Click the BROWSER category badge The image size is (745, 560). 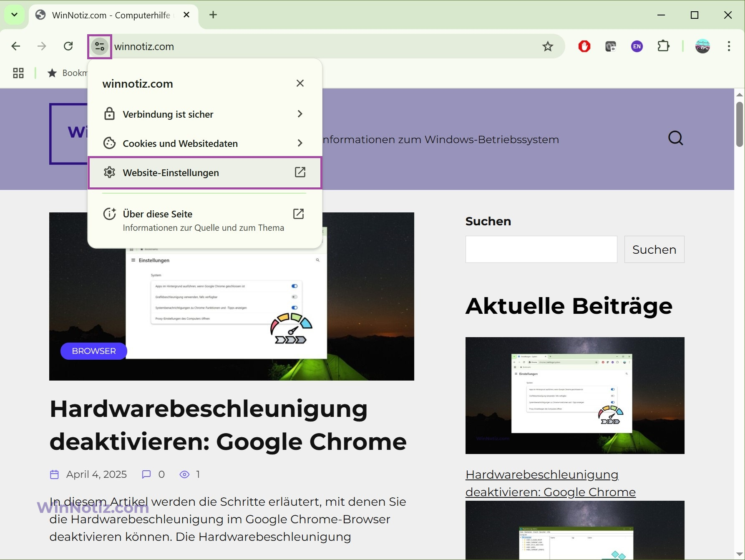pyautogui.click(x=94, y=351)
